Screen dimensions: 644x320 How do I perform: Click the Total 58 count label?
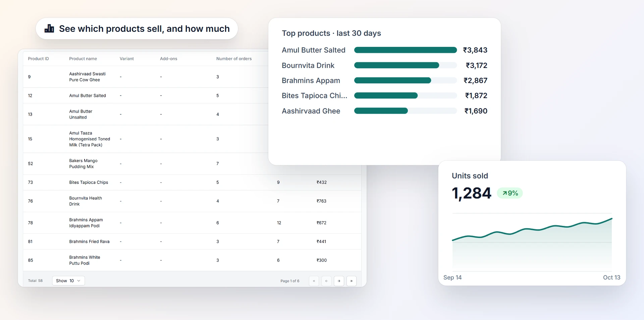click(35, 281)
